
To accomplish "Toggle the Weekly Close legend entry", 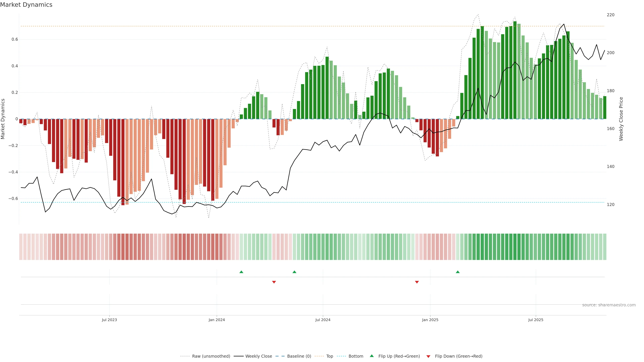I will pos(258,356).
